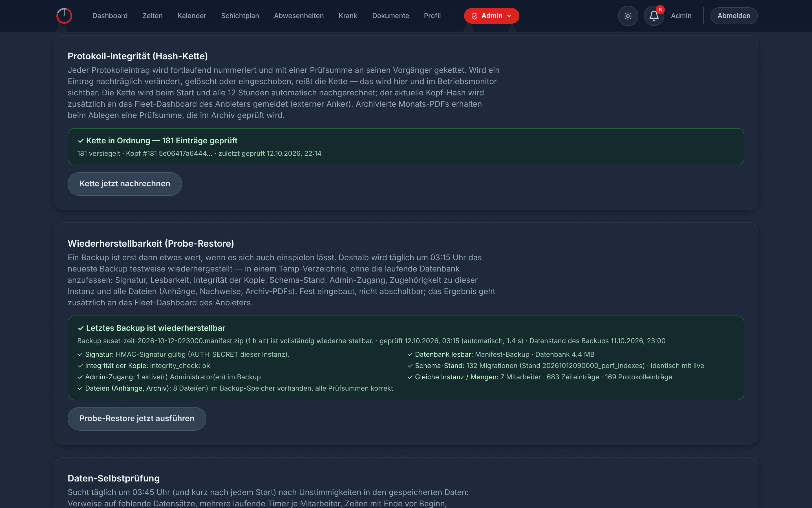
Task: Click the backup filename suset-zeit-2026-10-12-023000.manifest.zip line
Action: click(x=371, y=341)
